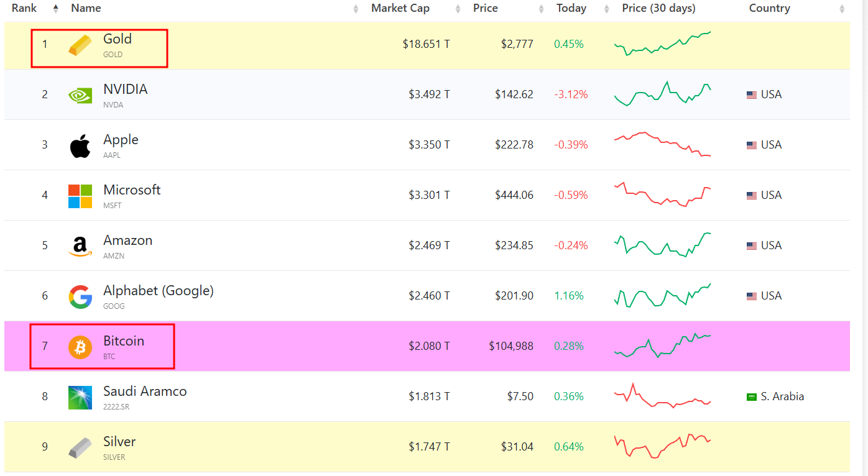Click the Silver bar icon
The height and width of the screenshot is (476, 868).
[80, 447]
